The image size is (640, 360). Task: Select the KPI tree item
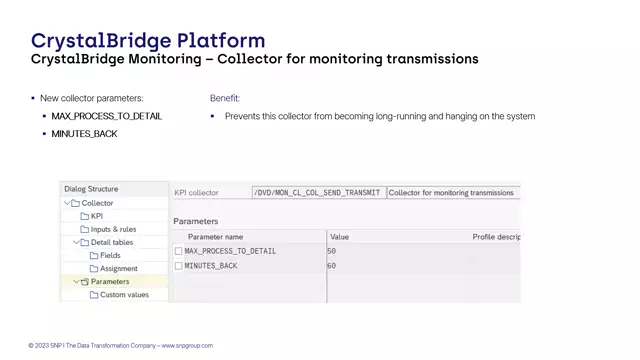pyautogui.click(x=97, y=216)
